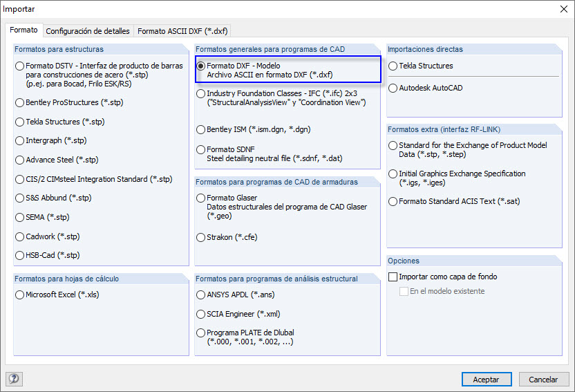Image resolution: width=575 pixels, height=392 pixels.
Task: Enable Importar como capa de fondo
Action: pos(394,277)
